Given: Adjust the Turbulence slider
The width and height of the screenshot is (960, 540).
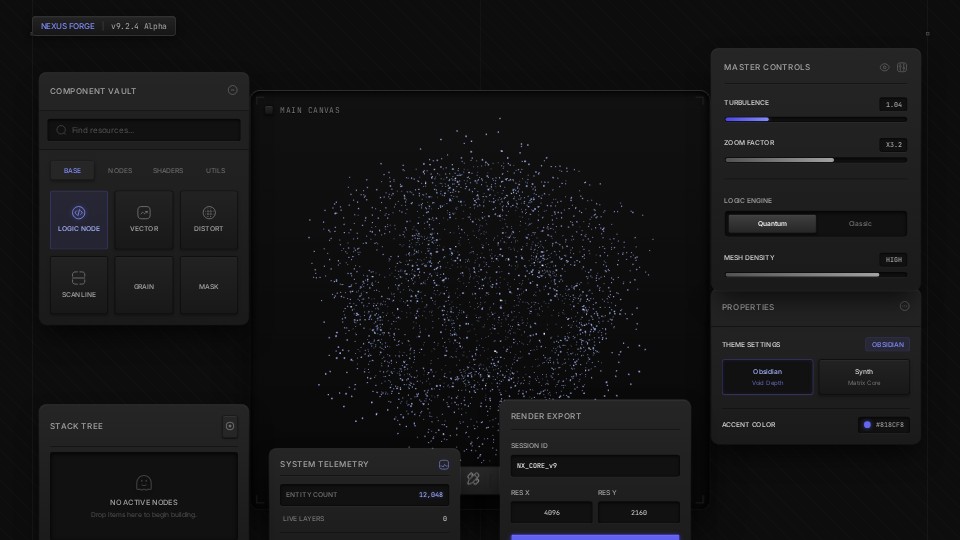Looking at the screenshot, I should [816, 119].
